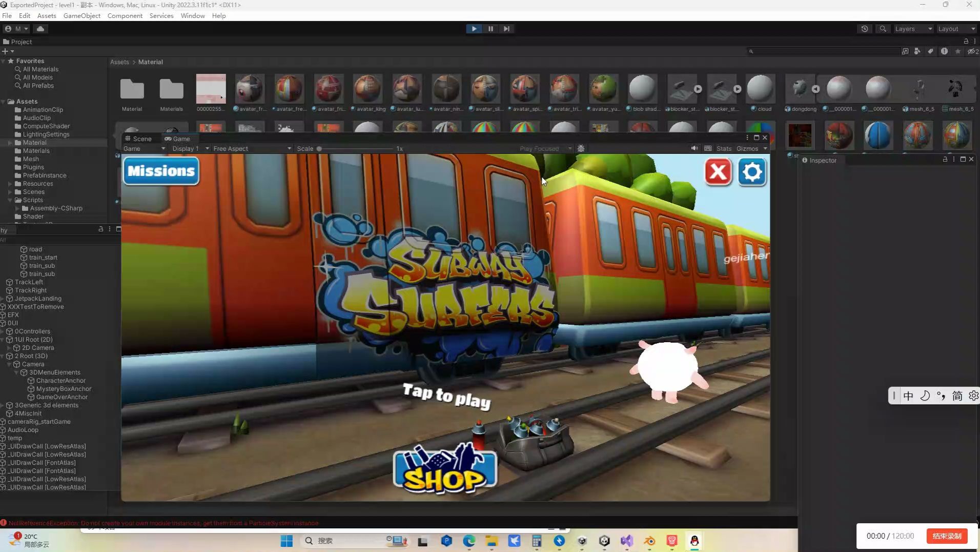Image resolution: width=980 pixels, height=552 pixels.
Task: Open the Window menu
Action: pyautogui.click(x=192, y=15)
